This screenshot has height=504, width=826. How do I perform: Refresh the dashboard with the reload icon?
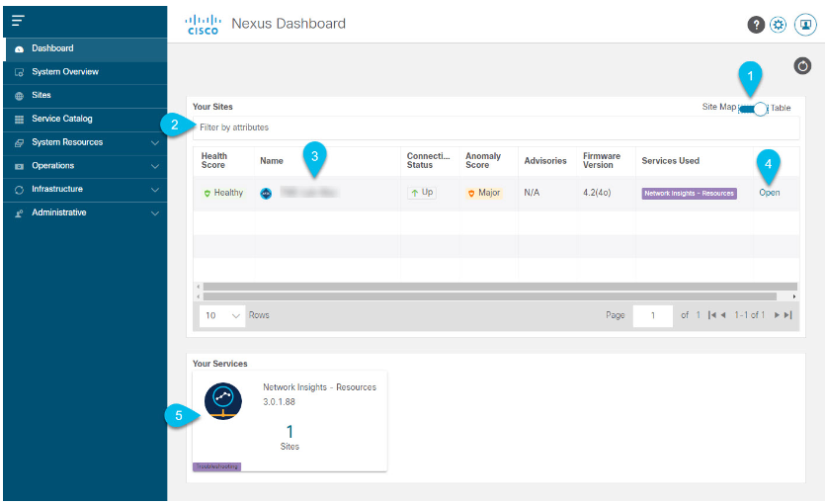pos(802,66)
